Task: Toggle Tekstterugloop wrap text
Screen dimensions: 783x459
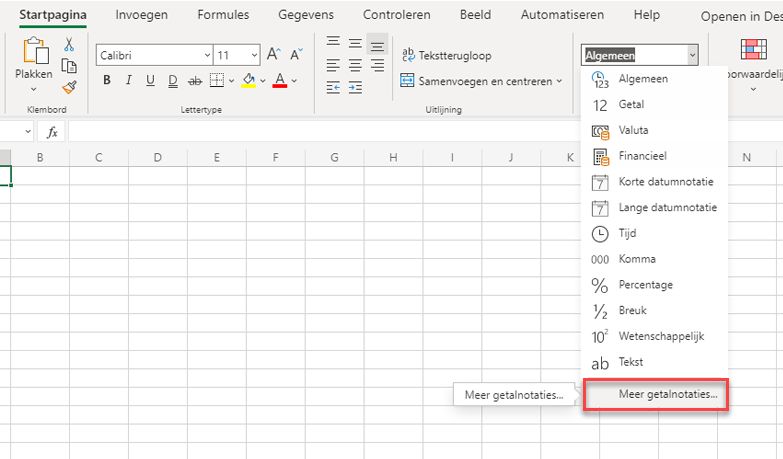Action: coord(446,55)
